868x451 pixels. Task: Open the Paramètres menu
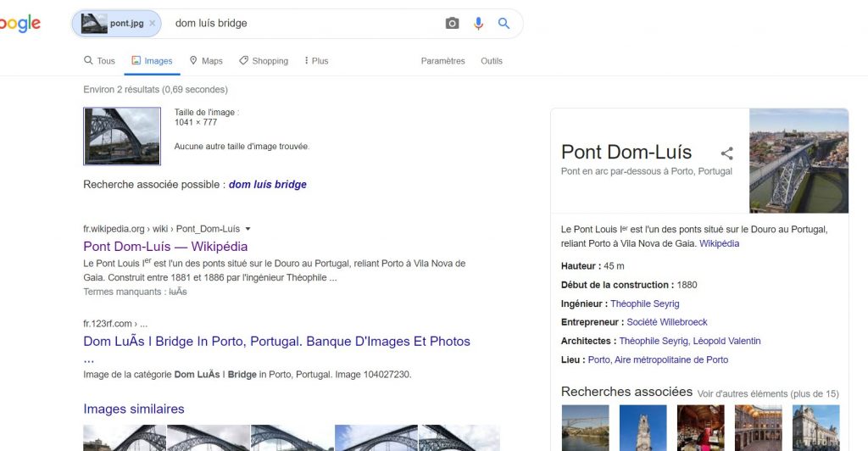(442, 61)
